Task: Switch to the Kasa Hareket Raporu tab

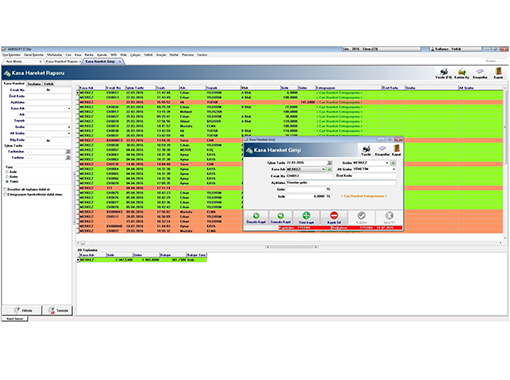Action: [63, 61]
